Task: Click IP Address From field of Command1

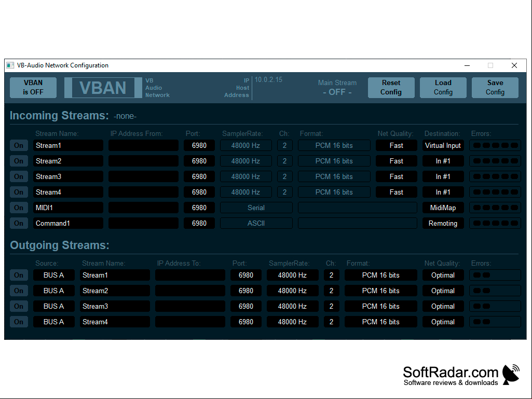Action: (144, 223)
